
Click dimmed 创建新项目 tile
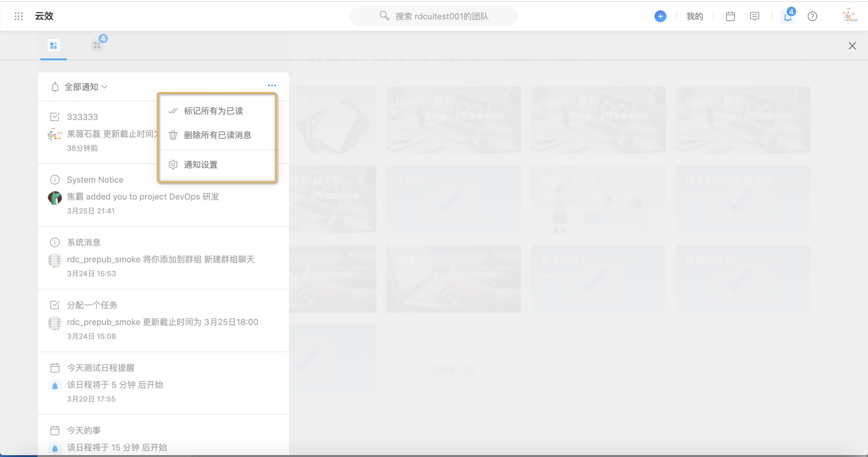(454, 358)
